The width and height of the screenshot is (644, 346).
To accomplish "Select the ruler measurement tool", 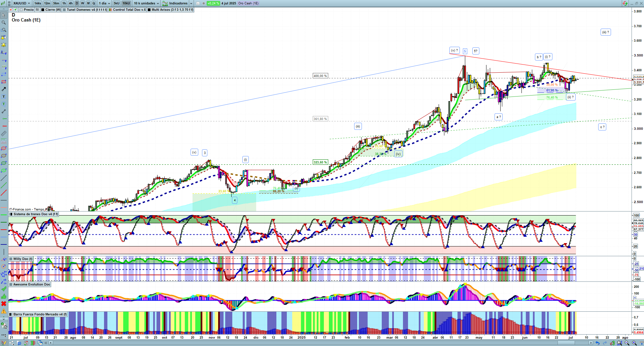I will pos(4,133).
